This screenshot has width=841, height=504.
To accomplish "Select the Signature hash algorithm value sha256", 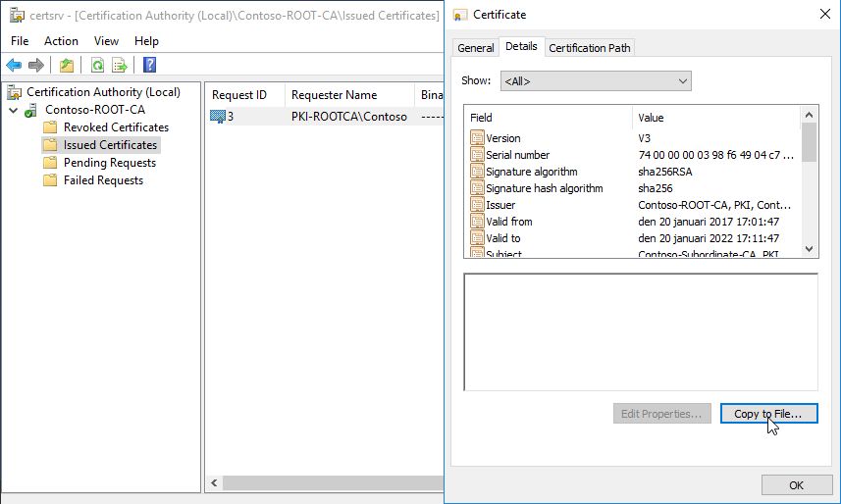I will (656, 188).
